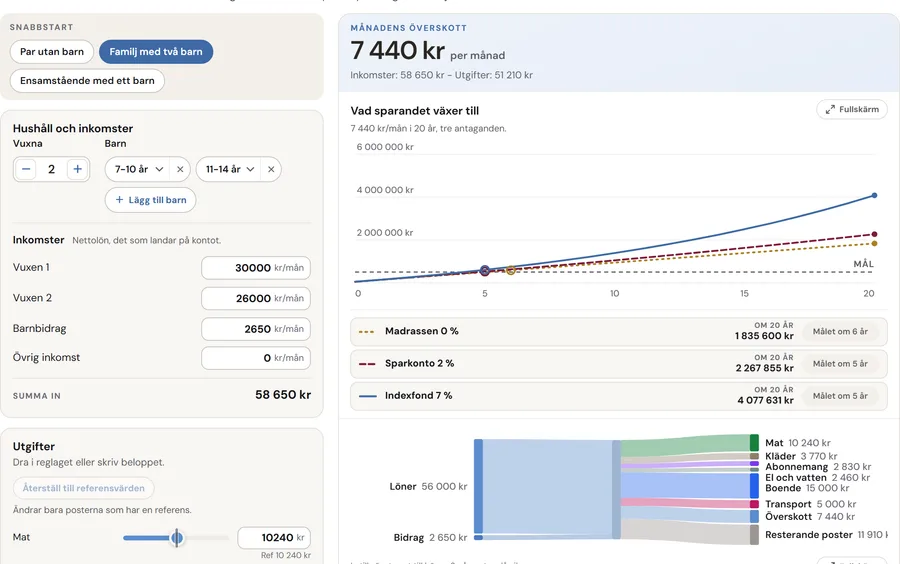The height and width of the screenshot is (564, 900).
Task: Click the Transport 5 000 kr Sankey label
Action: (x=810, y=504)
